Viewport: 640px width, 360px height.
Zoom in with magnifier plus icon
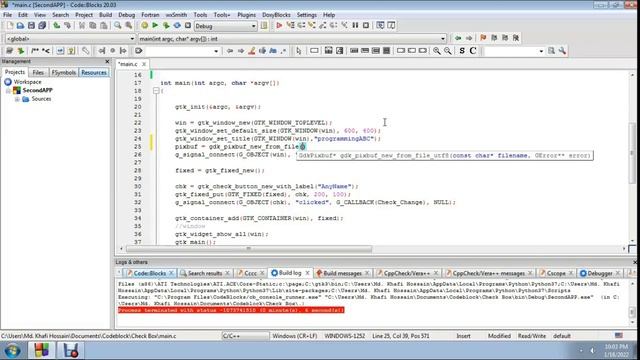point(437,51)
